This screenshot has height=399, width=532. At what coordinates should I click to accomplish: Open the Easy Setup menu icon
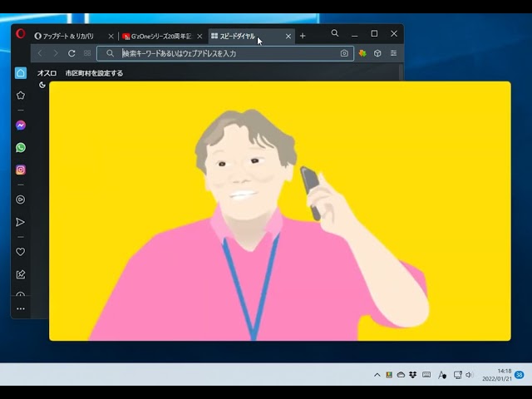[393, 53]
